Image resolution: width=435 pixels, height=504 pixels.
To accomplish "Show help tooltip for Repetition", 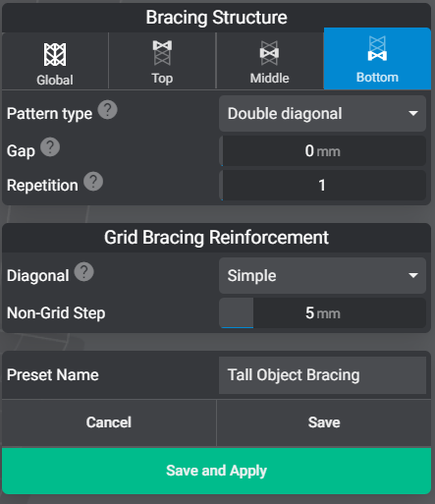I will (93, 182).
